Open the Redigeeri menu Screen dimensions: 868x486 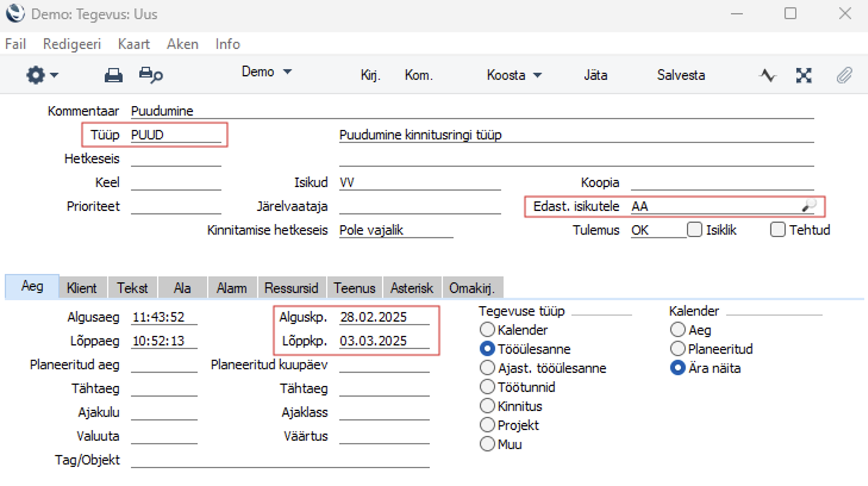click(x=72, y=44)
